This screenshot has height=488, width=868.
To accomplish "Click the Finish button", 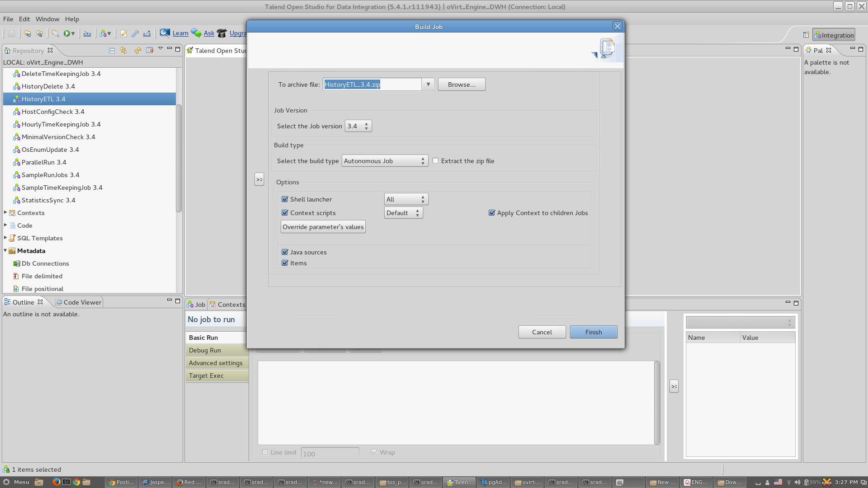I will 593,332.
